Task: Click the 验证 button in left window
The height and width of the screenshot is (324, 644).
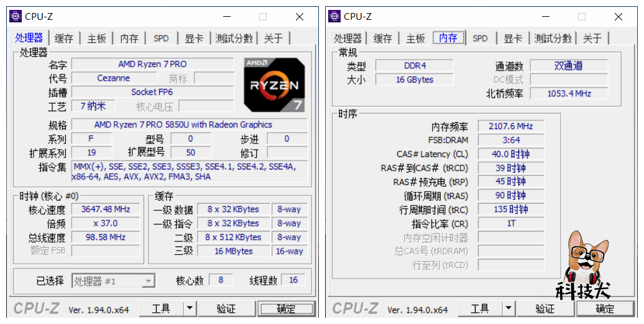Action: (x=226, y=308)
